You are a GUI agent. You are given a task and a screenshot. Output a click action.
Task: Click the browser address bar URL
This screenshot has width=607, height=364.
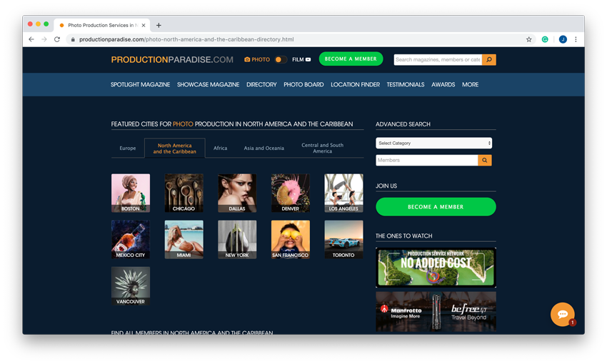click(x=186, y=39)
